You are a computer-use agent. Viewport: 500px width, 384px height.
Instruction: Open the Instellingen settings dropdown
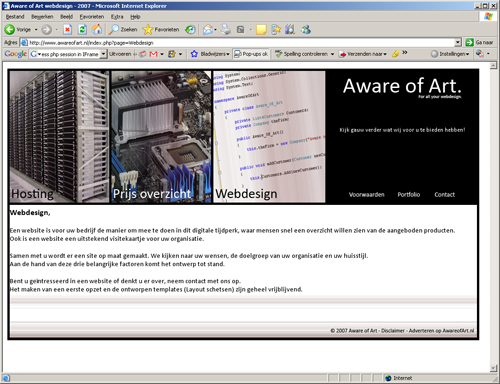450,54
